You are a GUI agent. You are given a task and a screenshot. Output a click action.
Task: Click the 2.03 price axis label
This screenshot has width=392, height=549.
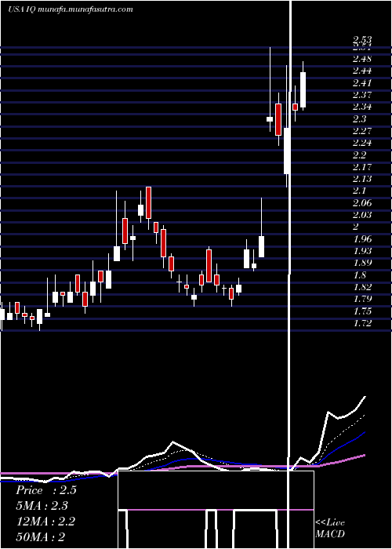click(x=362, y=215)
